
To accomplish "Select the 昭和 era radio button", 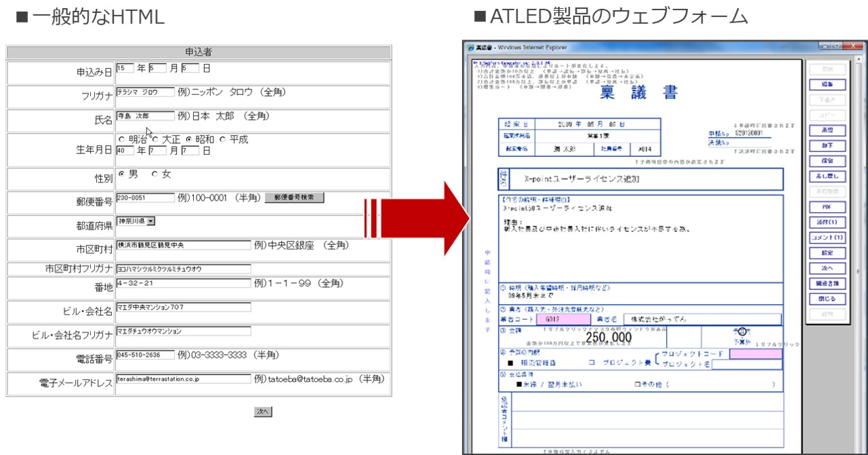I will 188,140.
